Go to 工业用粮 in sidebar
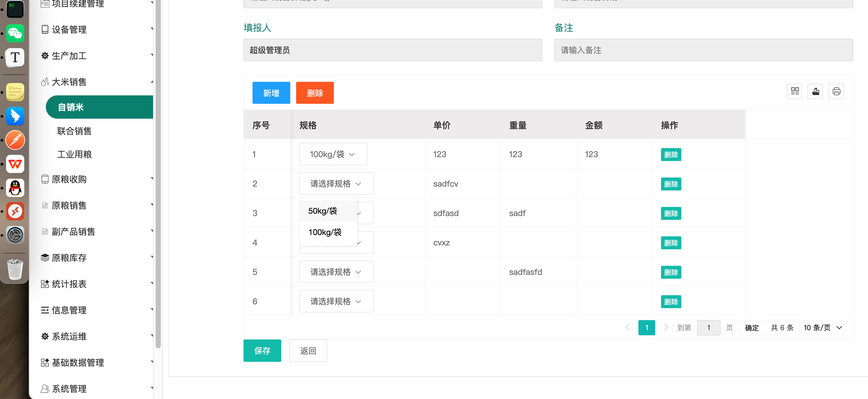This screenshot has width=868, height=399. coord(75,155)
